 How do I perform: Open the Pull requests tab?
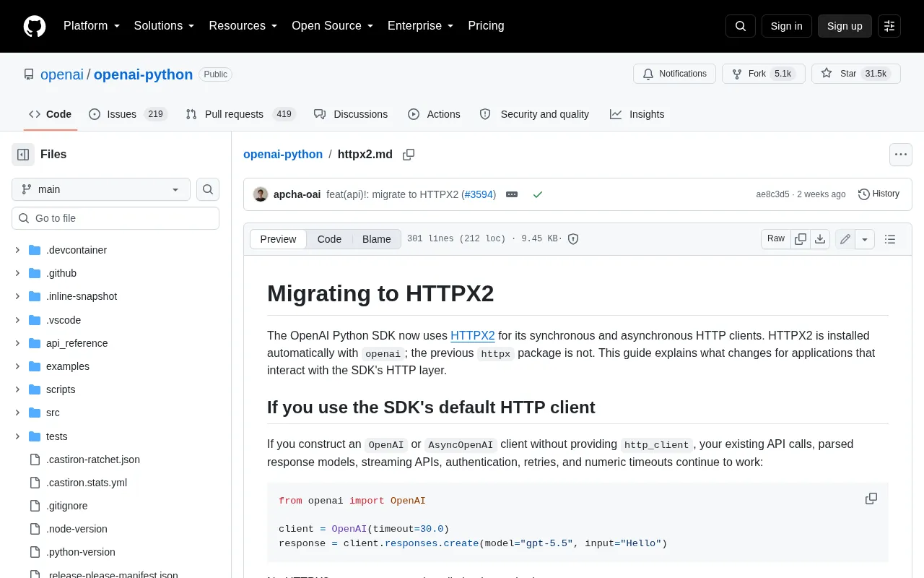(x=240, y=114)
